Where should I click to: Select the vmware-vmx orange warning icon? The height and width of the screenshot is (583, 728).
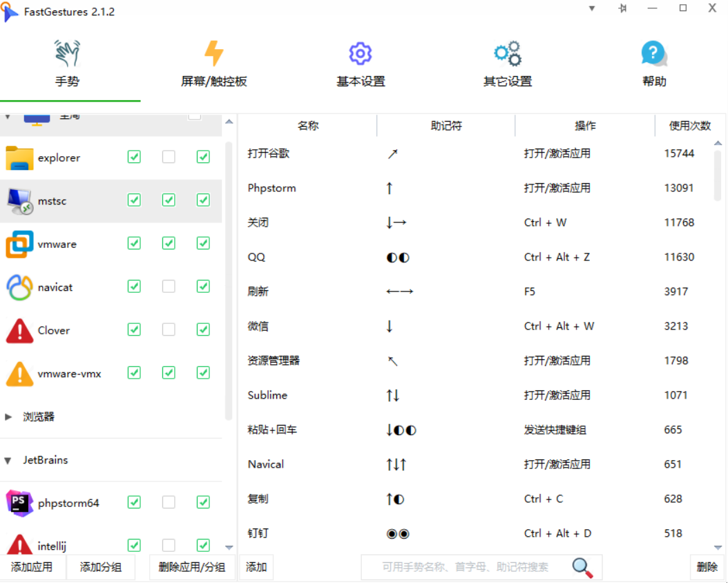(19, 374)
